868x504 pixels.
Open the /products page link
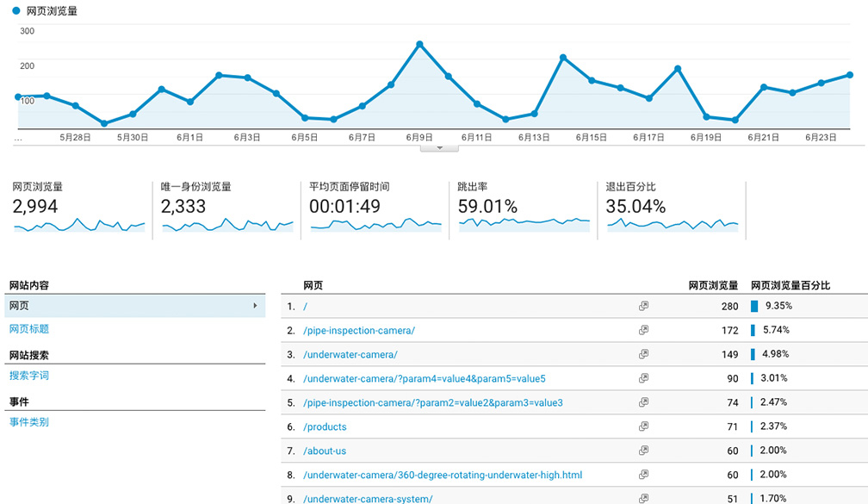325,426
